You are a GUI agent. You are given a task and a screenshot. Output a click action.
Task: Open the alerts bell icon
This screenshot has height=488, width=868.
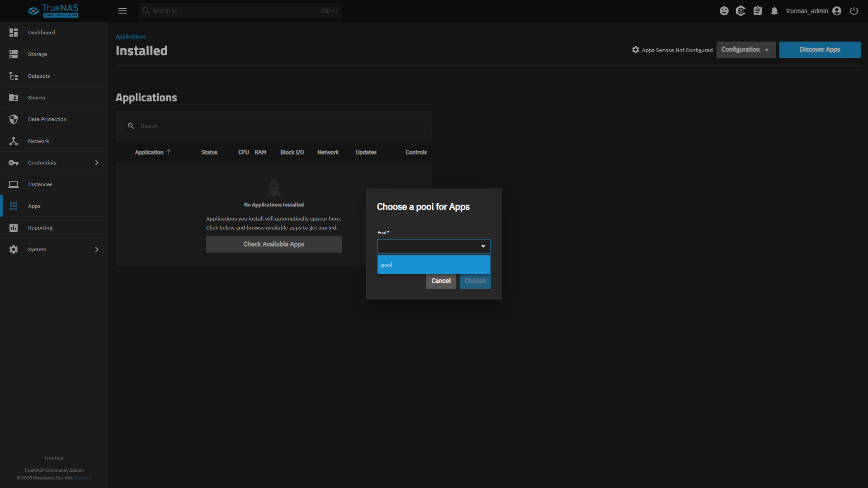click(774, 11)
